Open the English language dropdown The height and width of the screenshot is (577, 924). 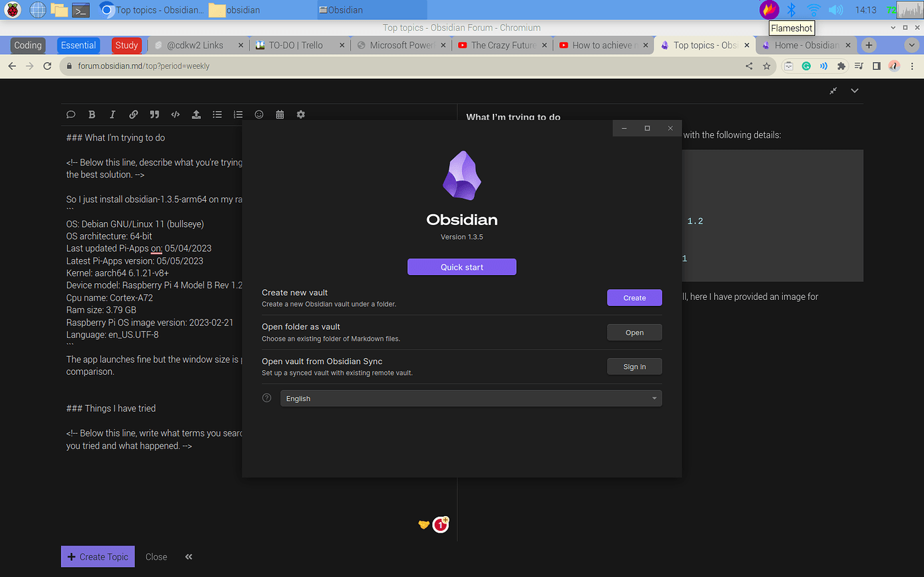[x=471, y=398]
